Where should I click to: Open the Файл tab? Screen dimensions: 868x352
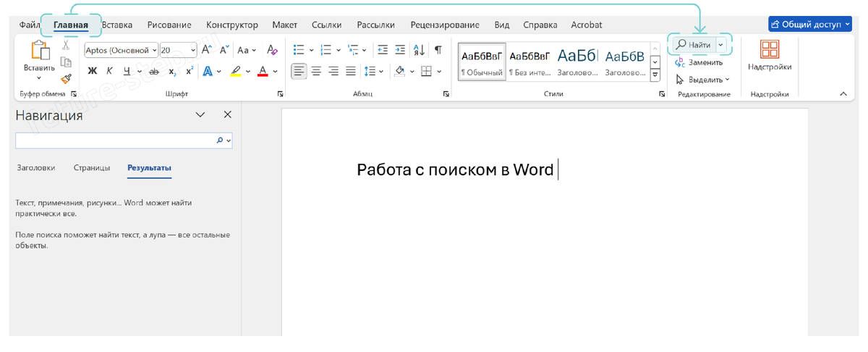pyautogui.click(x=29, y=25)
